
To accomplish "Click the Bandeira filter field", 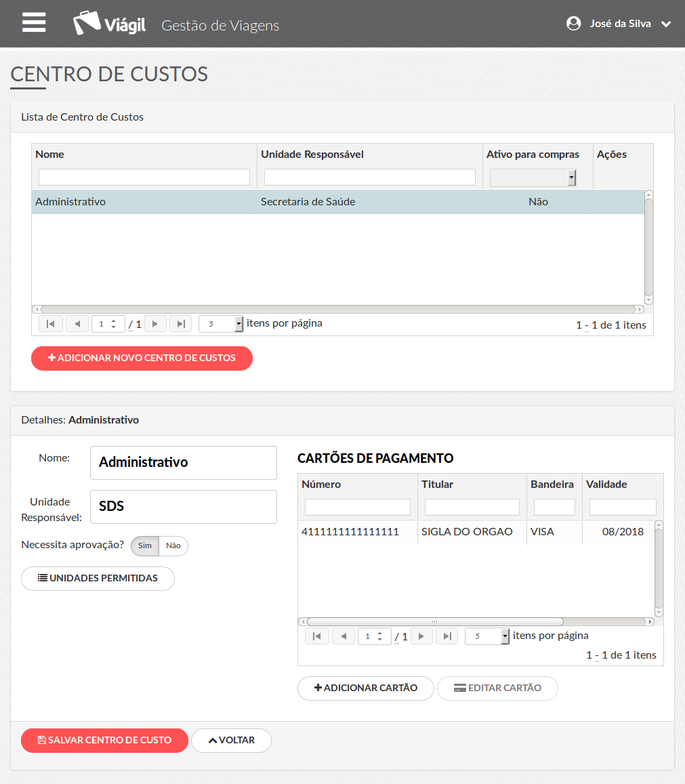I will pyautogui.click(x=554, y=507).
